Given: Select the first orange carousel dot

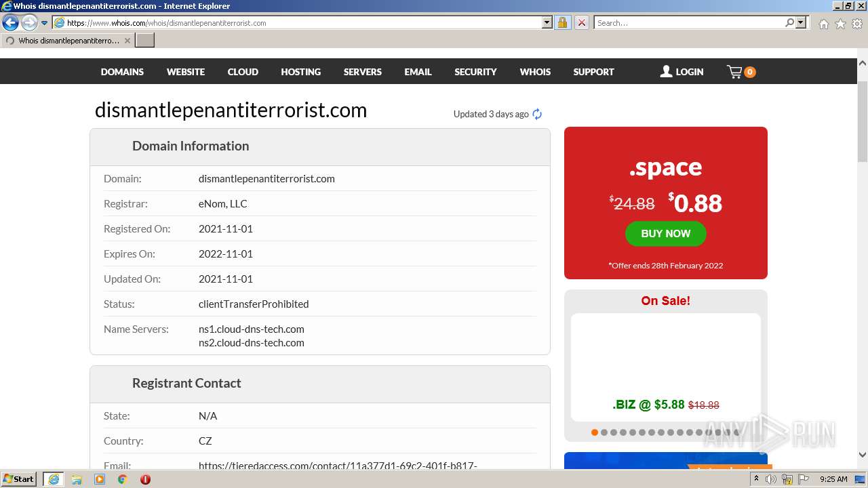Looking at the screenshot, I should click(x=595, y=432).
